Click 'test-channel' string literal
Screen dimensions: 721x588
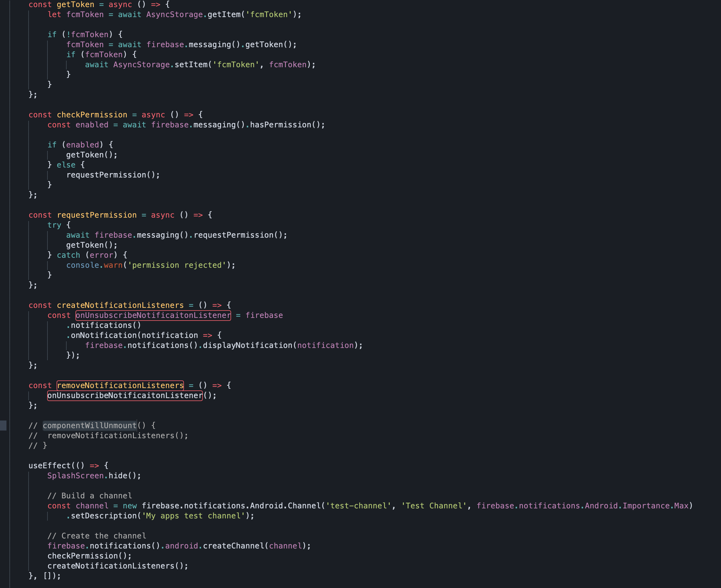point(358,506)
